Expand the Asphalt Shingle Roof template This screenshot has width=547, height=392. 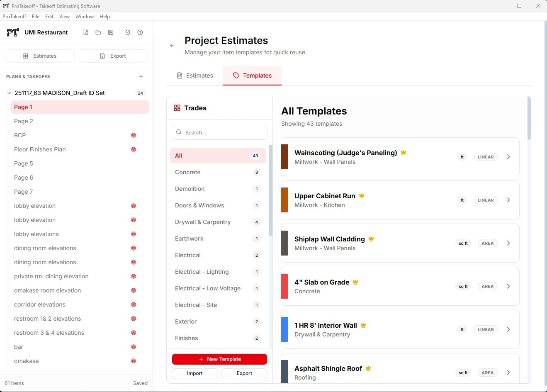[x=508, y=373]
